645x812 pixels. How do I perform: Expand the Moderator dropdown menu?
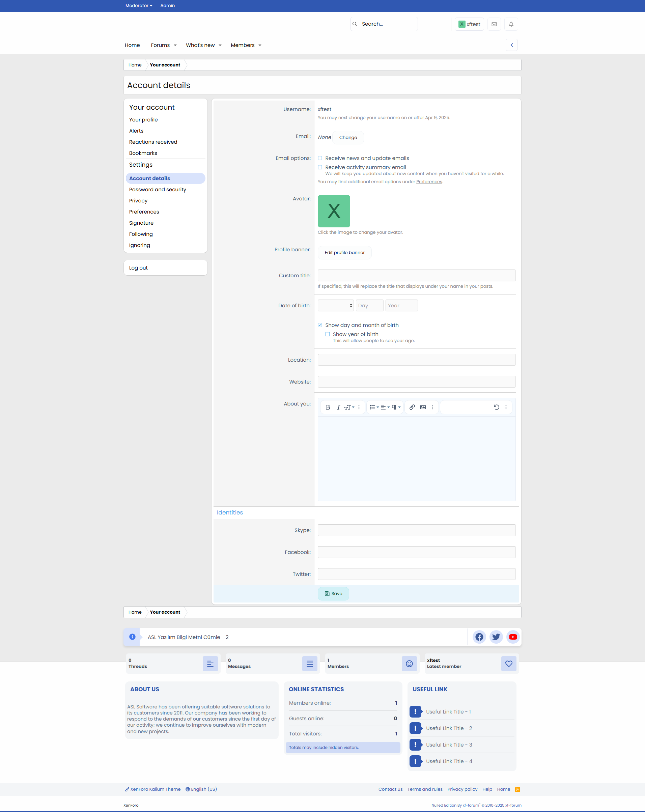click(x=139, y=6)
